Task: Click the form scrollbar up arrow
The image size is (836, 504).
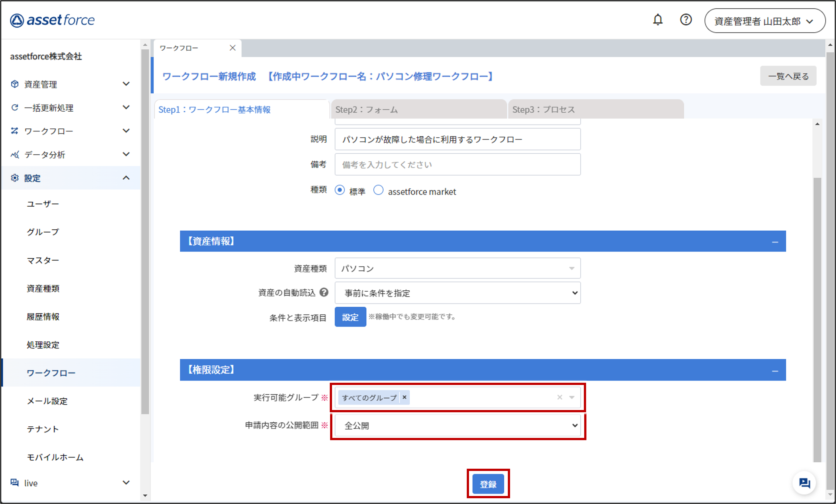Action: pos(817,124)
